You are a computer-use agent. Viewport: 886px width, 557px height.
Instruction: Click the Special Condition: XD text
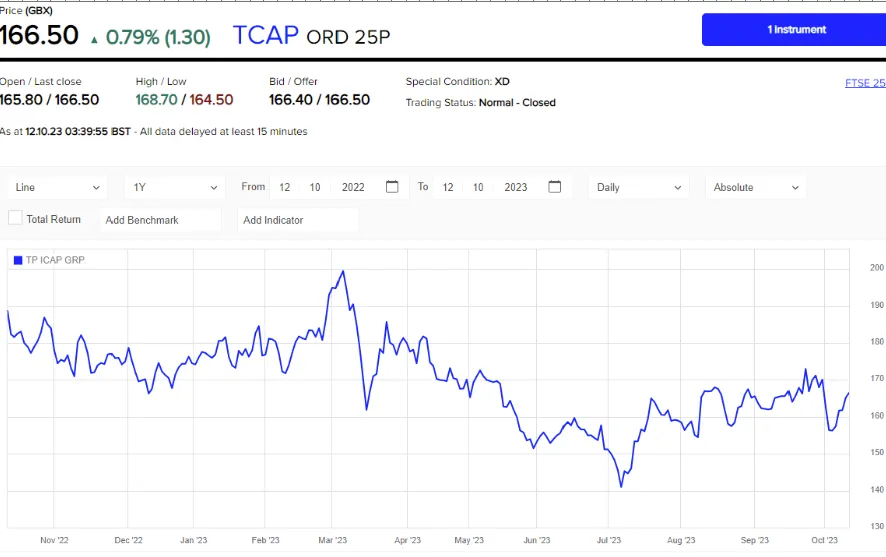pos(458,81)
